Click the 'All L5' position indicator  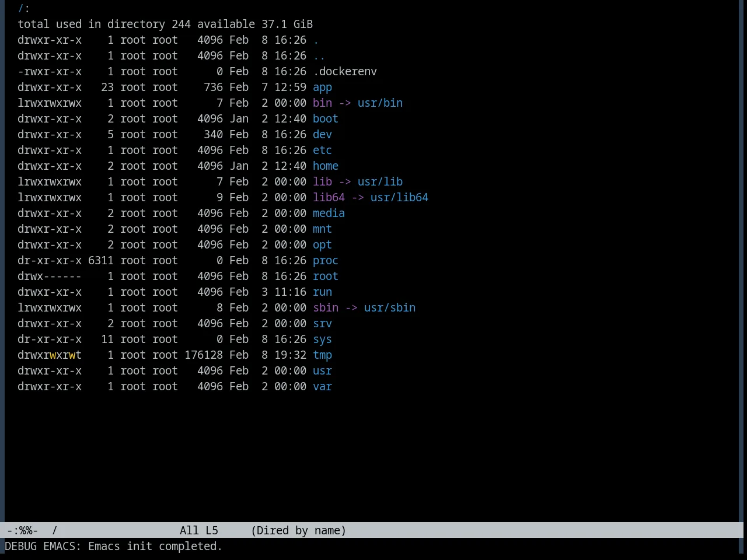pyautogui.click(x=199, y=531)
